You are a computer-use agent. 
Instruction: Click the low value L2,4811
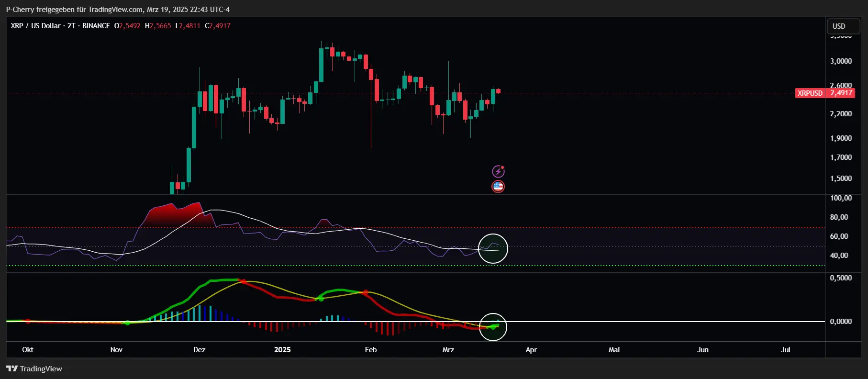pos(188,26)
